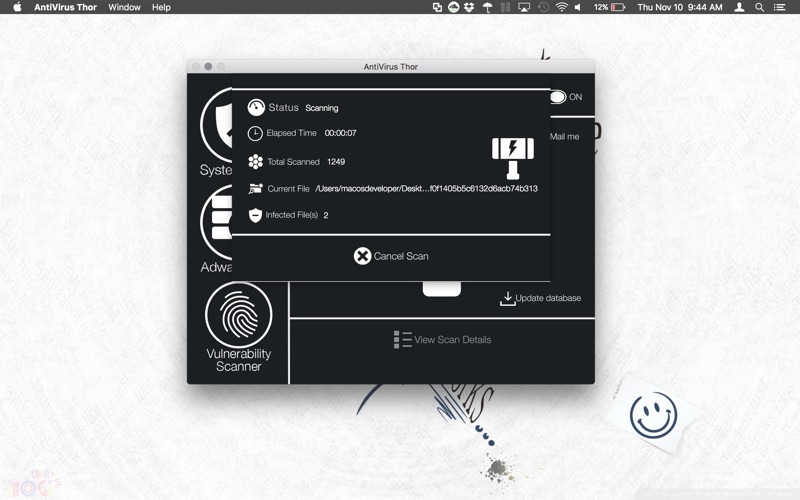
Task: Open Spotlight search in menu bar
Action: coord(760,7)
